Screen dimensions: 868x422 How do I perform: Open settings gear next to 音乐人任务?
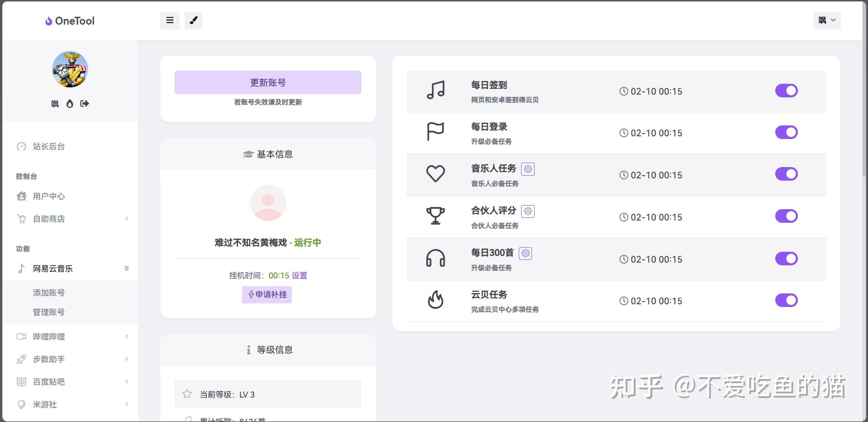[527, 168]
